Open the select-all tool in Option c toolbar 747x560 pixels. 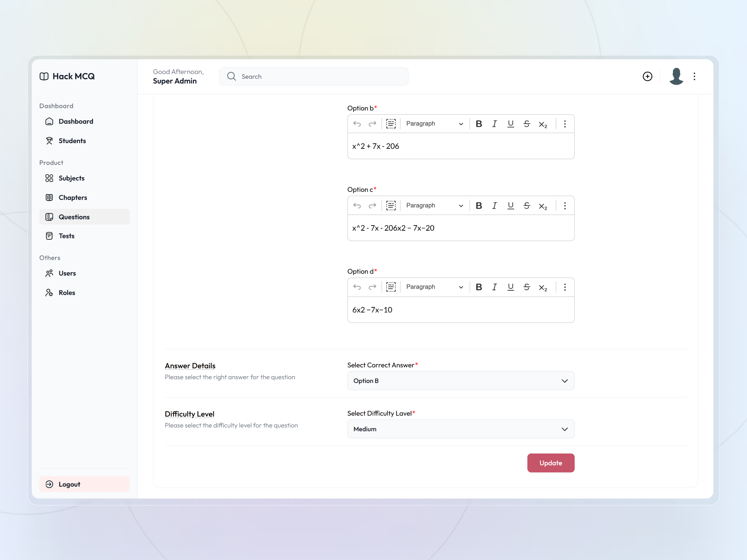click(391, 205)
